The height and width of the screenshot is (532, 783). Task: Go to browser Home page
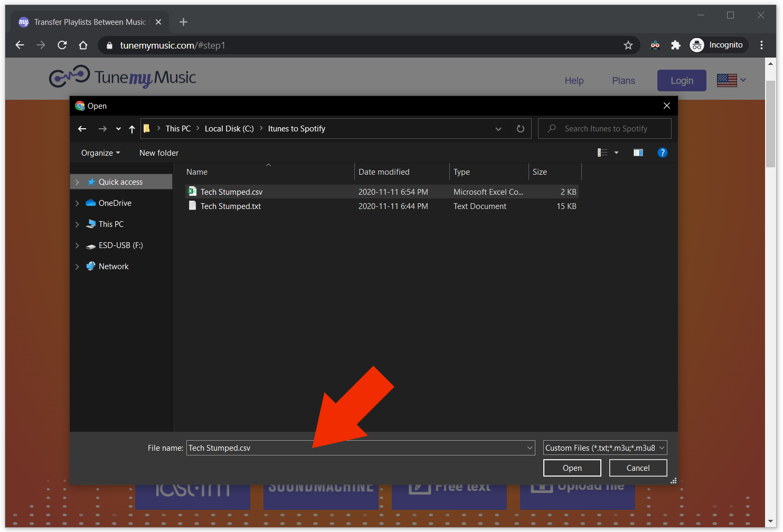(x=83, y=45)
